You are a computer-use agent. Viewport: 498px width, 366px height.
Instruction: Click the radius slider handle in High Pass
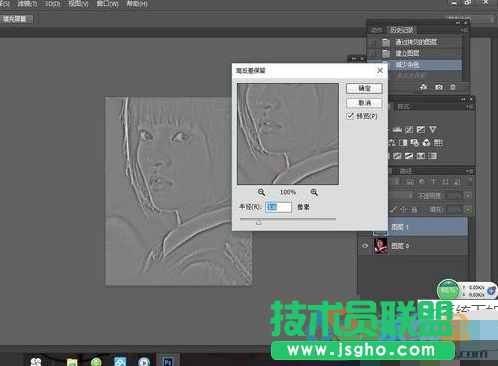click(259, 222)
